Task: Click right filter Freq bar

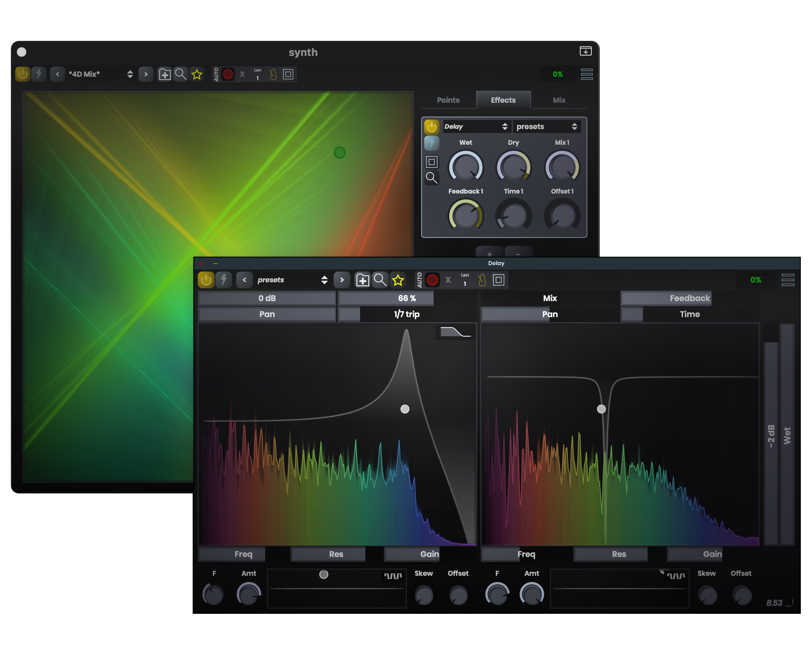Action: click(x=526, y=554)
